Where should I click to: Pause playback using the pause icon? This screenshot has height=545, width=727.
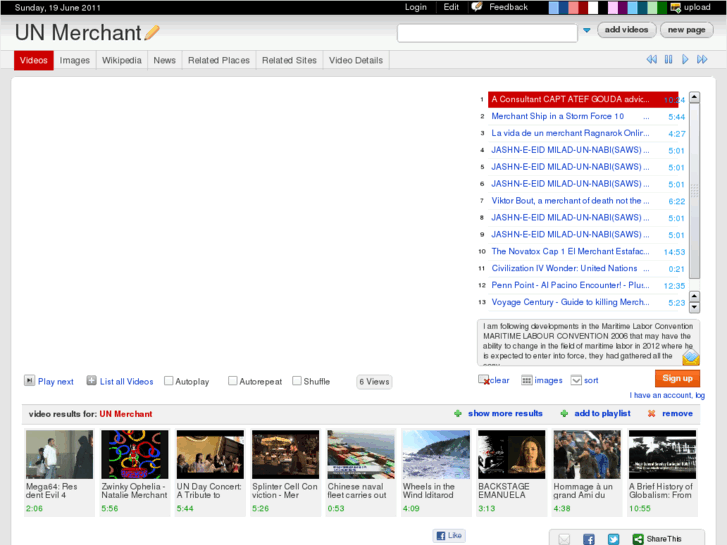668,59
